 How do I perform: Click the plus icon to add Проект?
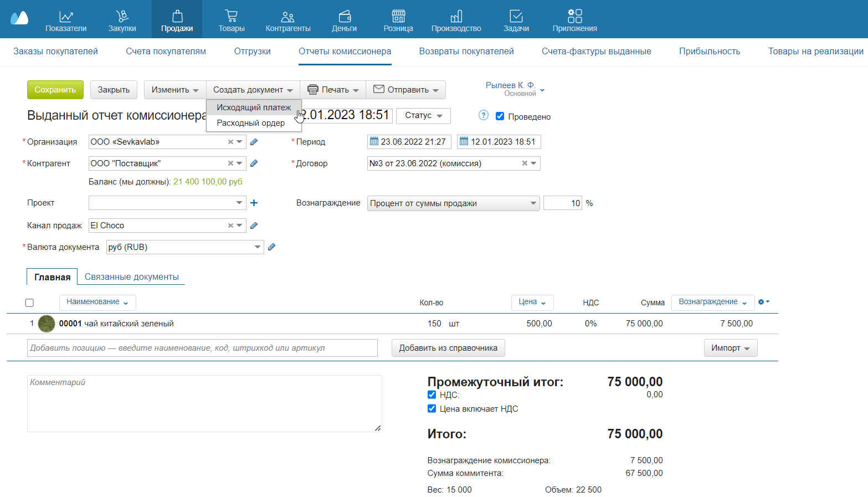coord(254,203)
